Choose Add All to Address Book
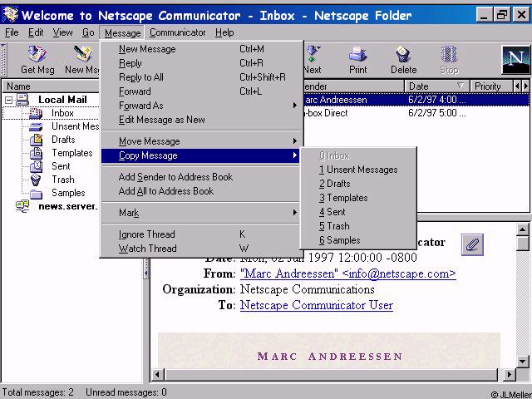The height and width of the screenshot is (399, 532). (x=201, y=191)
